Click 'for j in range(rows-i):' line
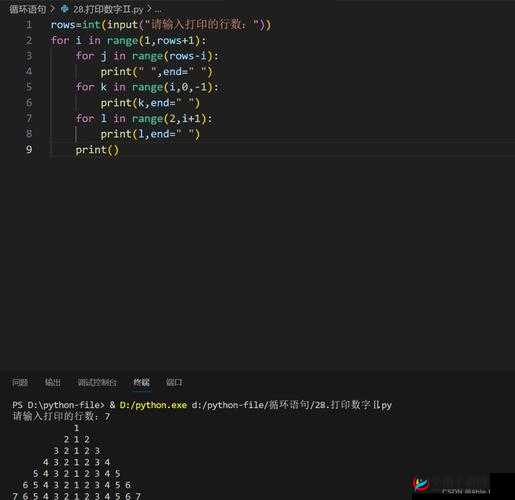This screenshot has height=500, width=515. 147,56
